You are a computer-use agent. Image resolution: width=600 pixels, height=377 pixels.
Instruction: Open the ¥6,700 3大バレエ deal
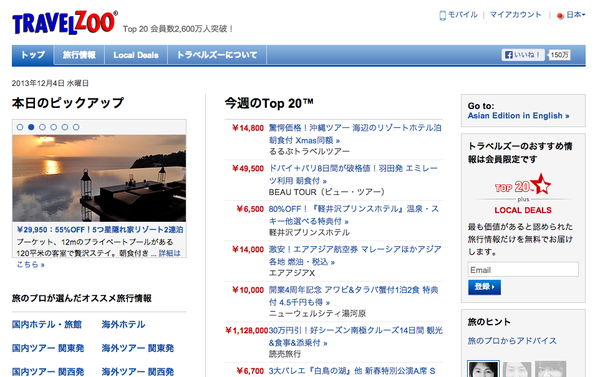coord(352,371)
